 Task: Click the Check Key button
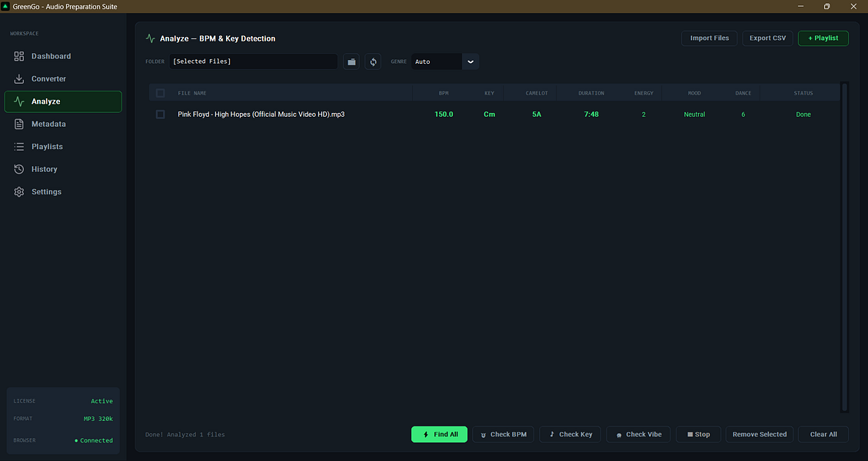pos(570,434)
